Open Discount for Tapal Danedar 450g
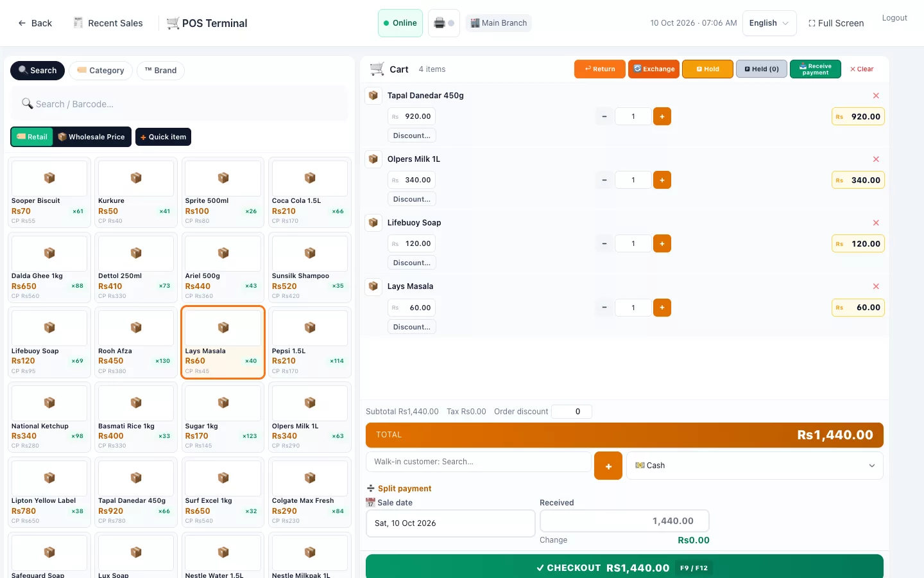This screenshot has height=578, width=924. click(x=412, y=136)
